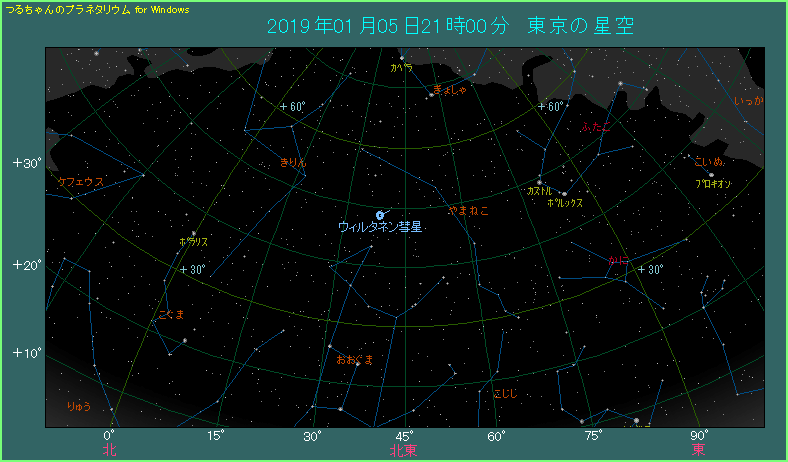Click the Capella star marker
The image size is (788, 462).
pos(400,79)
